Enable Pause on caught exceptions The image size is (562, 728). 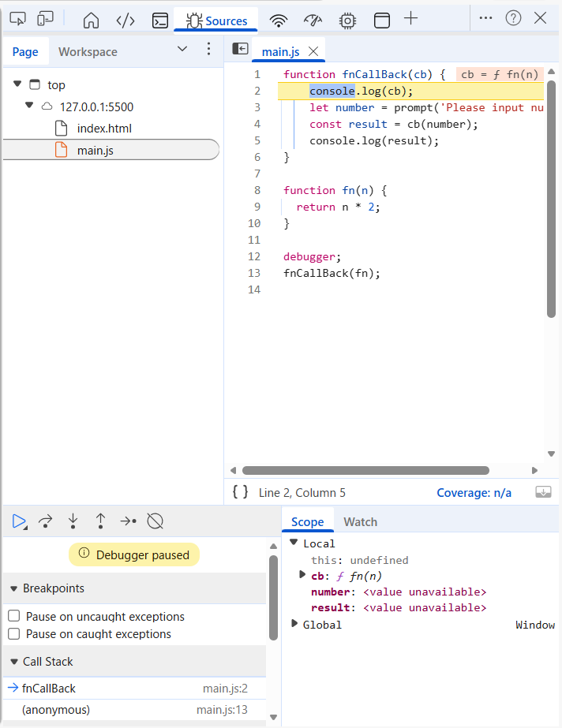[13, 634]
